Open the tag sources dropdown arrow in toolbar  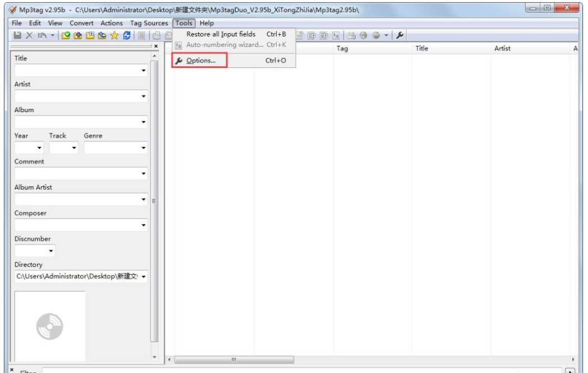point(386,35)
